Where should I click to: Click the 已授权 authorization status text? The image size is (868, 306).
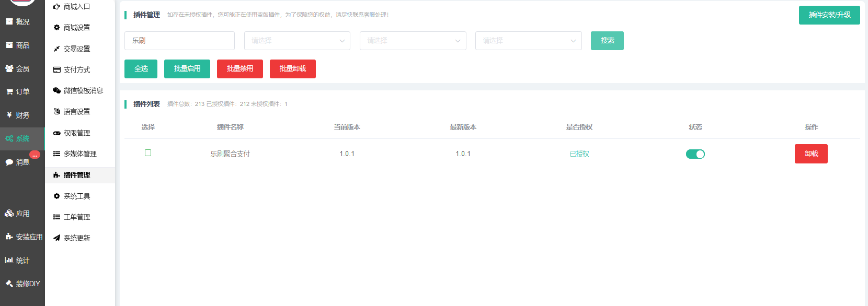tap(579, 154)
